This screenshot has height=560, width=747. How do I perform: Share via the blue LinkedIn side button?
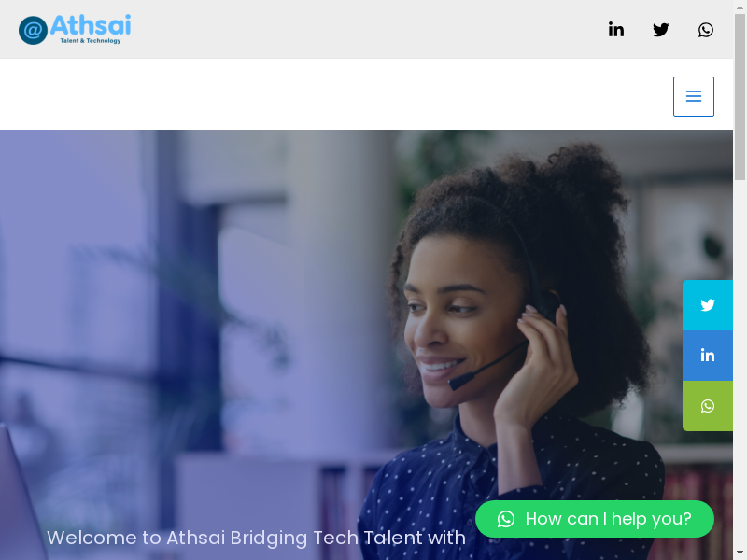click(x=708, y=356)
